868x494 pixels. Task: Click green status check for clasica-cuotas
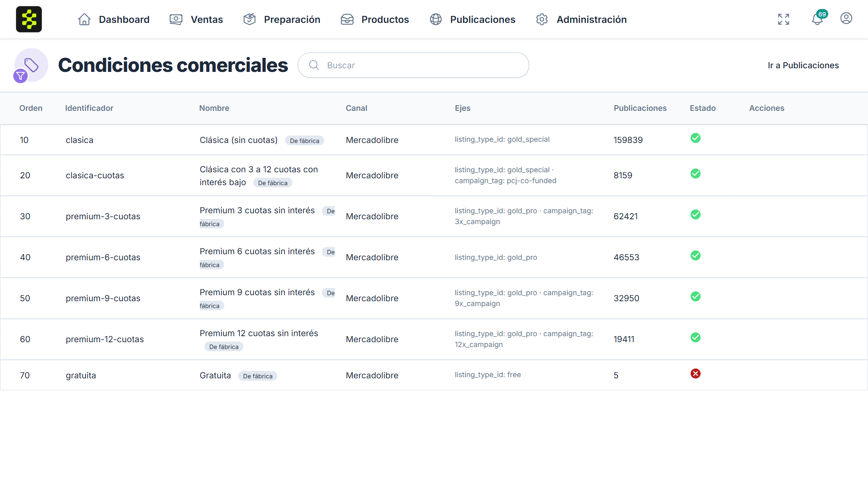click(696, 174)
